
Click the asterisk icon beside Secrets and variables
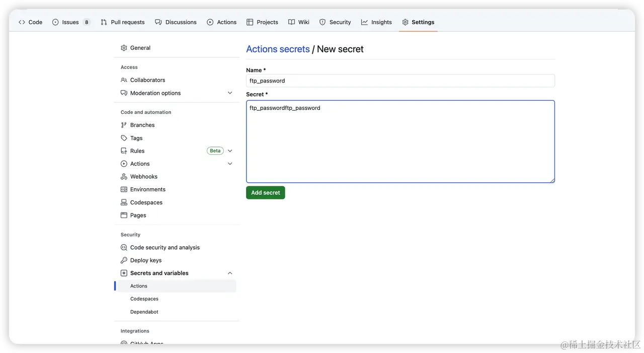pos(124,273)
